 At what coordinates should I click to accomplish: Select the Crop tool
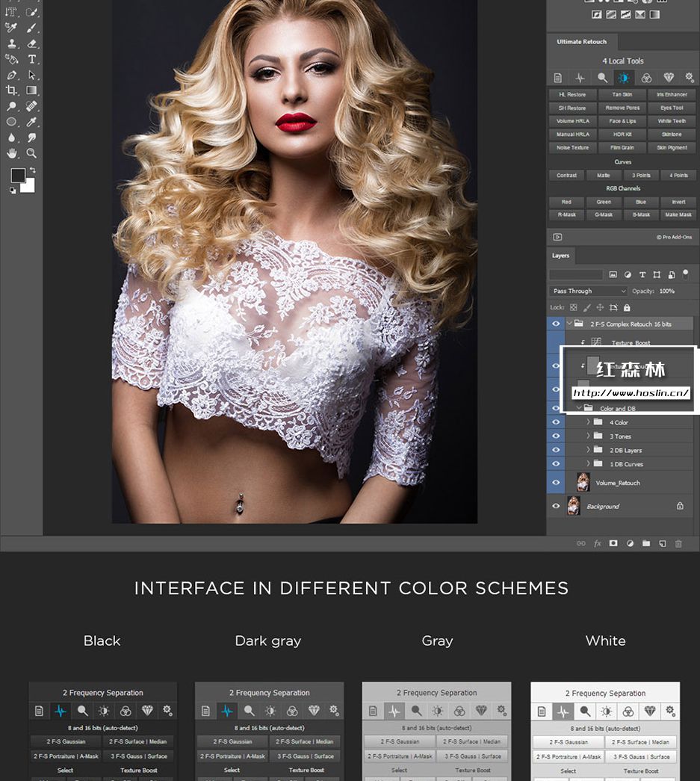pos(11,90)
